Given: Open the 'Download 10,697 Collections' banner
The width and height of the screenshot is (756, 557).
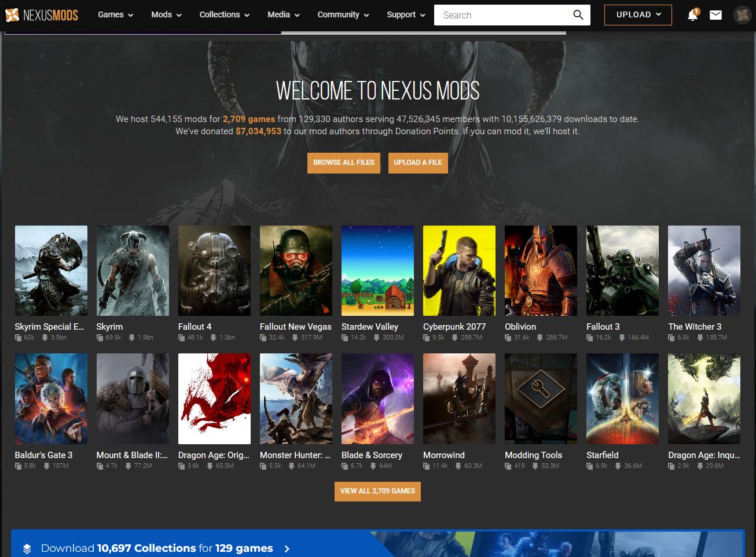Looking at the screenshot, I should (377, 544).
